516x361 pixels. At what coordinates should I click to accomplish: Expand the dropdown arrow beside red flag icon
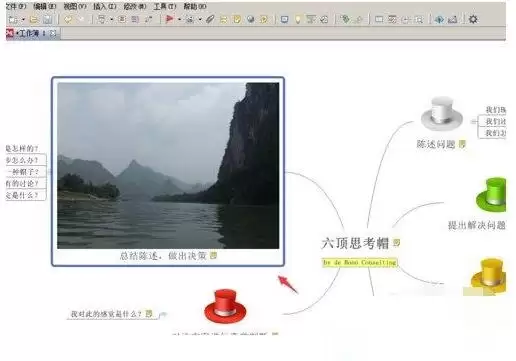coord(179,20)
